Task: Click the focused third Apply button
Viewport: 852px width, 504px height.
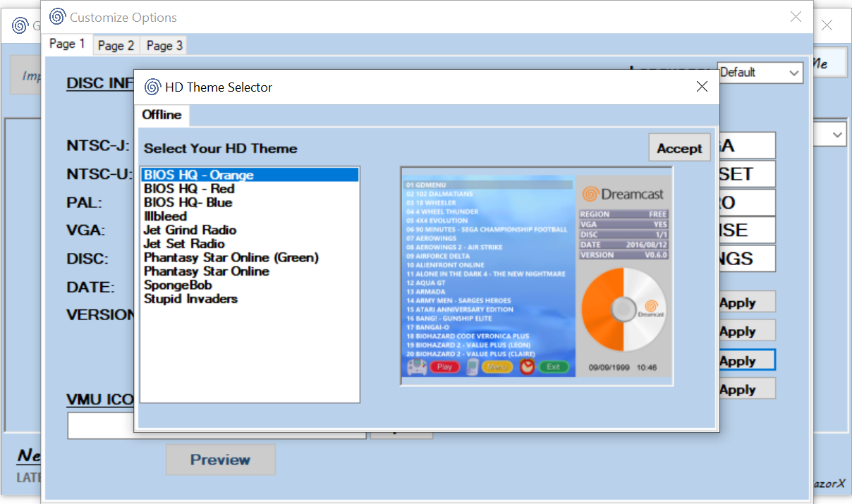Action: (x=748, y=360)
